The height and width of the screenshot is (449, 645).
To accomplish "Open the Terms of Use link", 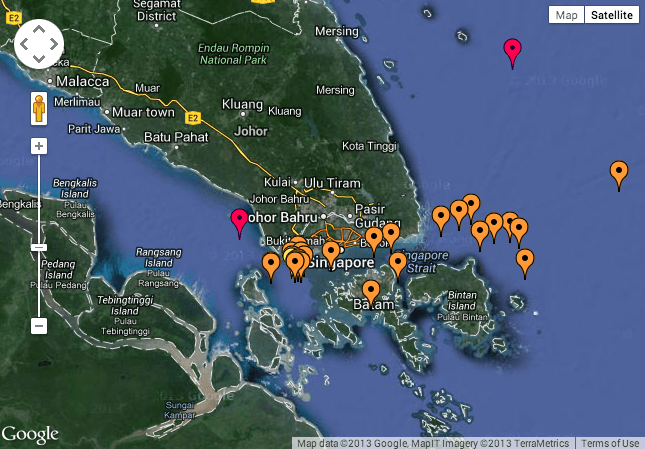I will tap(610, 443).
